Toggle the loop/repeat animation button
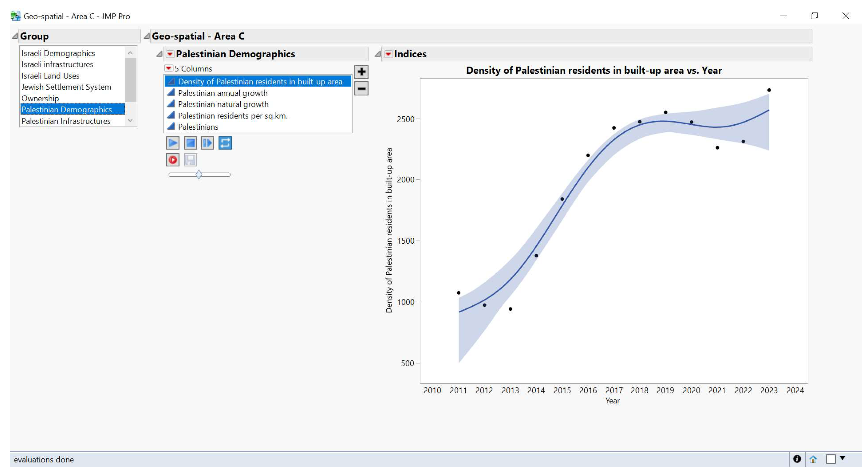Image resolution: width=868 pixels, height=474 pixels. pyautogui.click(x=225, y=143)
